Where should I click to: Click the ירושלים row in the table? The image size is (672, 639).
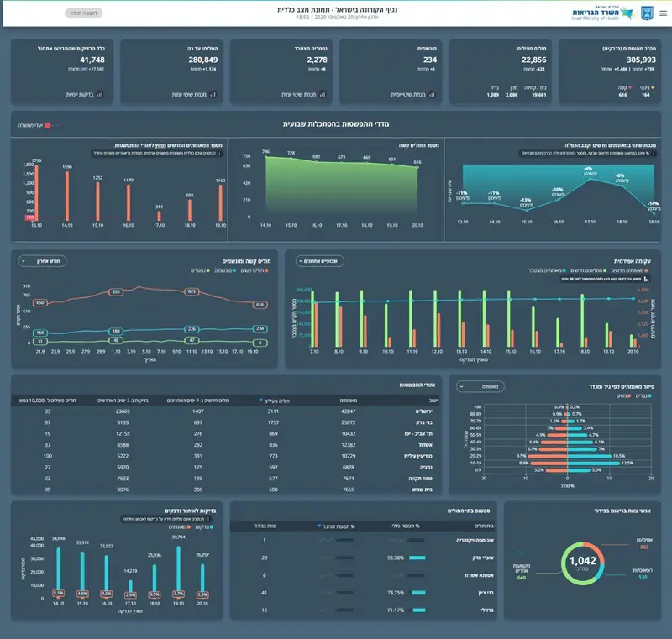coord(225,411)
